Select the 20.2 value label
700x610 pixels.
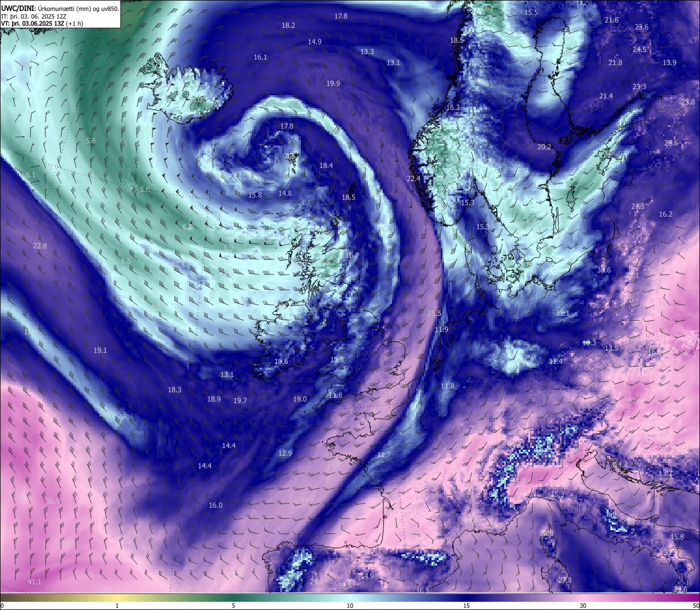(544, 147)
